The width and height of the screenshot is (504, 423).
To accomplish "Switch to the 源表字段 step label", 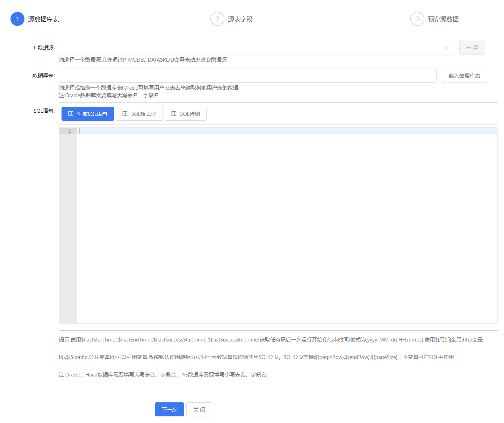I will click(240, 19).
